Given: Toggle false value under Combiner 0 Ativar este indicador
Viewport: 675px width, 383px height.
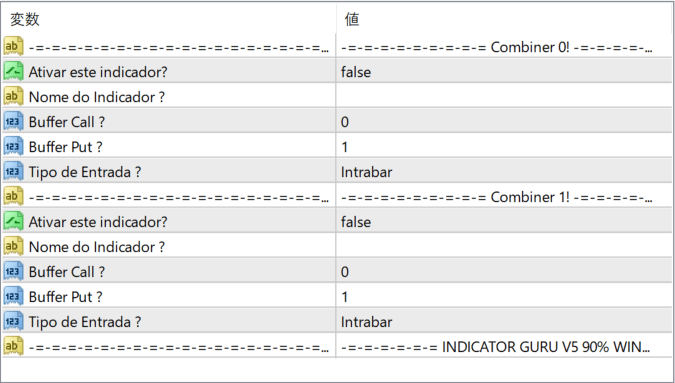Looking at the screenshot, I should pyautogui.click(x=504, y=72).
